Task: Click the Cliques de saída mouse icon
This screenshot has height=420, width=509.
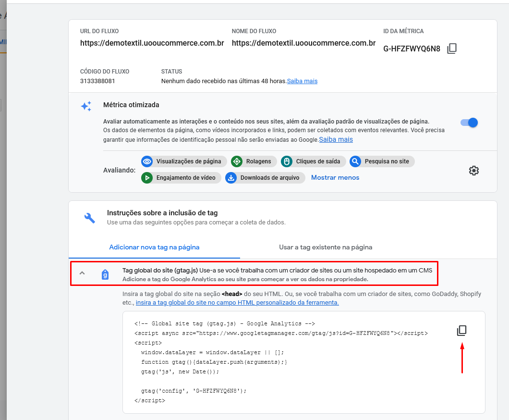Action: tap(287, 161)
